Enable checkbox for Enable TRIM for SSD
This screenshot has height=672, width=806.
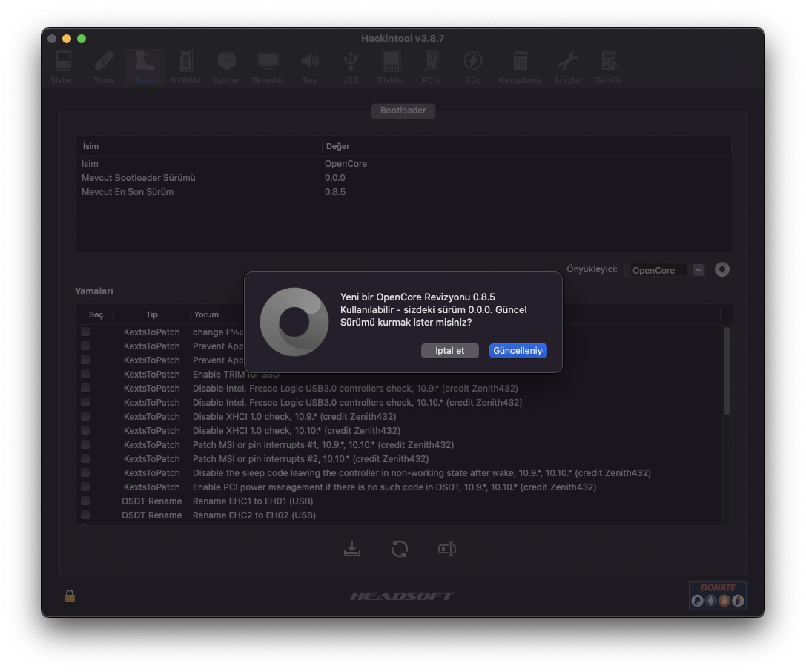[85, 375]
